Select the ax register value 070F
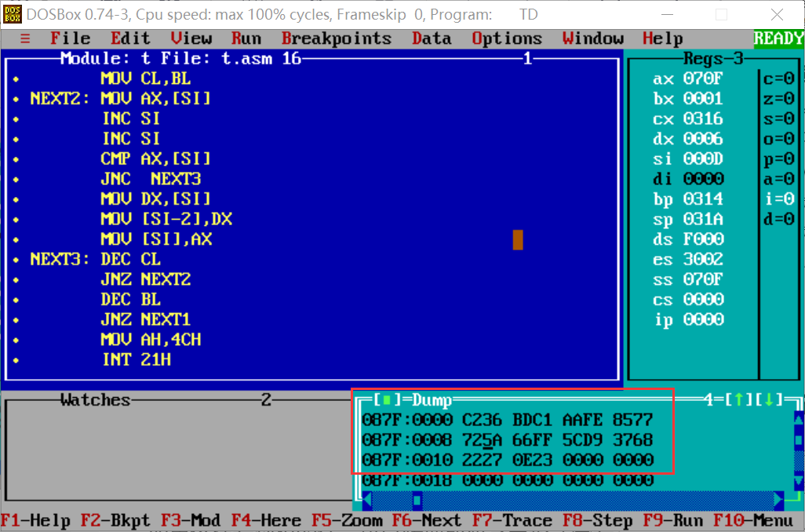The height and width of the screenshot is (532, 805). [x=703, y=78]
